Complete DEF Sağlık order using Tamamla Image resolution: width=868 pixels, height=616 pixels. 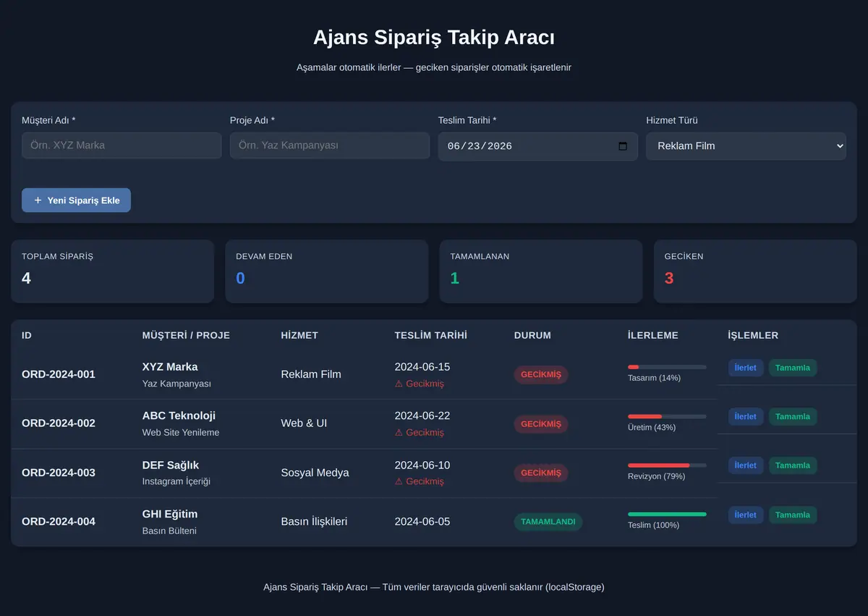[793, 465]
